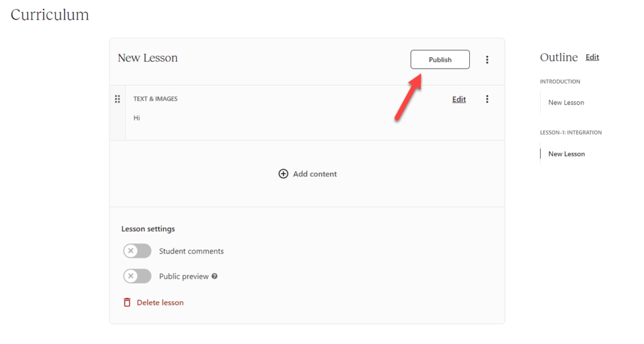Open Text & Images block three-dot menu
The width and height of the screenshot is (644, 344).
click(487, 99)
